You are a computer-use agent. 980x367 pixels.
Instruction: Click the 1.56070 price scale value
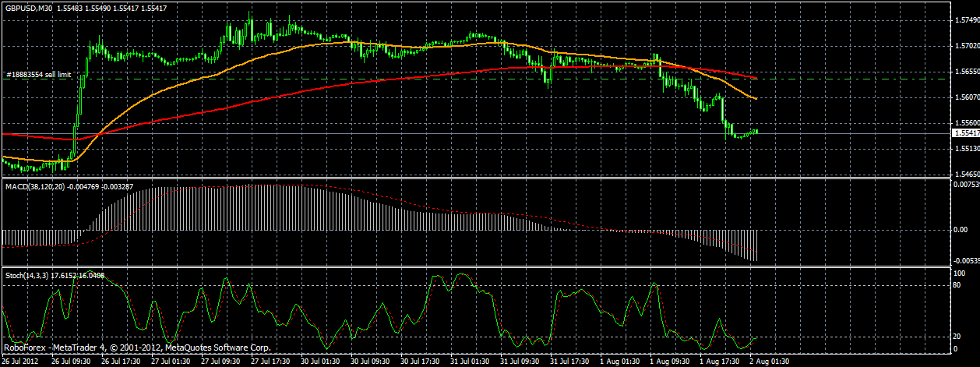[x=966, y=97]
